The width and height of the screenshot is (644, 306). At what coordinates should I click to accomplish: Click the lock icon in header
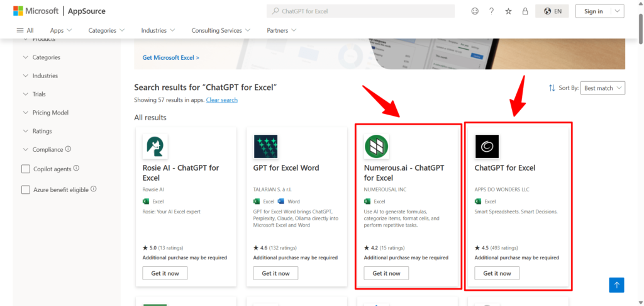525,11
